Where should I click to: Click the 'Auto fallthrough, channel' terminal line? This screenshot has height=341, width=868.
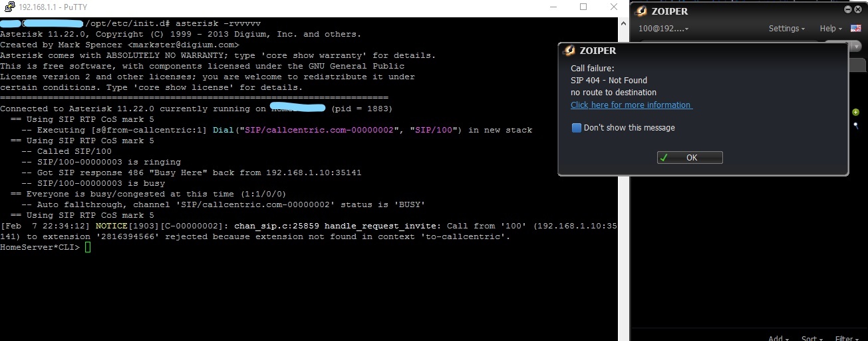point(223,204)
